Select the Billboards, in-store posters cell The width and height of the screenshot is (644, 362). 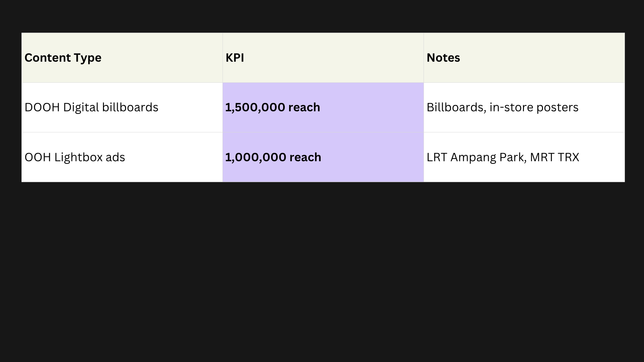coord(524,107)
